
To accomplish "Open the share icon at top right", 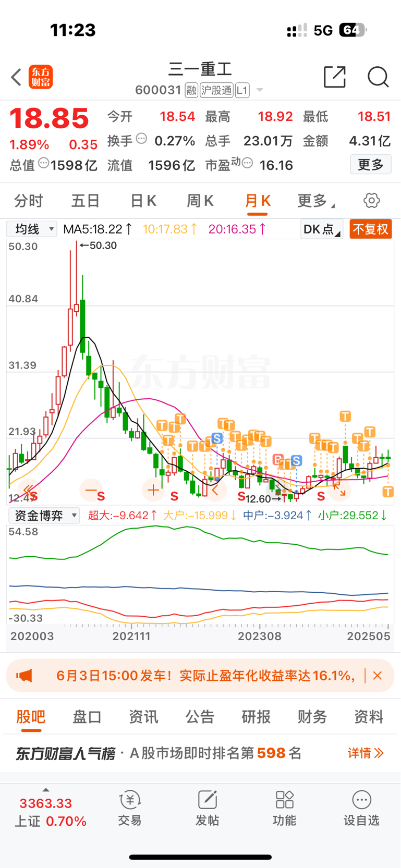I will (335, 77).
